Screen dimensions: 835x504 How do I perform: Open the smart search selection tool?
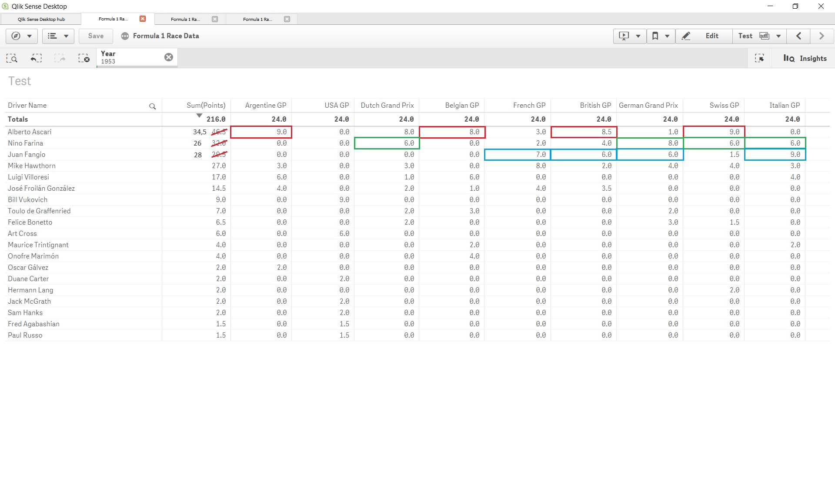[12, 58]
